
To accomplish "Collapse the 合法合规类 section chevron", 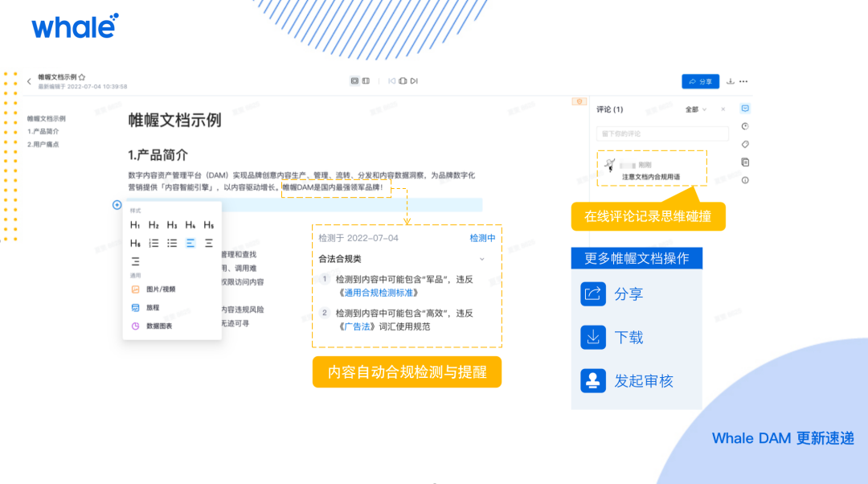I will tap(481, 259).
